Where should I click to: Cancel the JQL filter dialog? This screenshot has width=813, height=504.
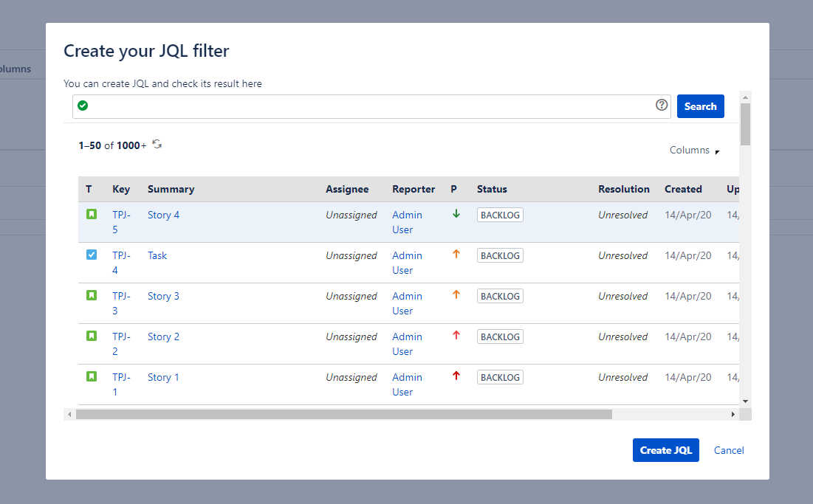click(729, 450)
